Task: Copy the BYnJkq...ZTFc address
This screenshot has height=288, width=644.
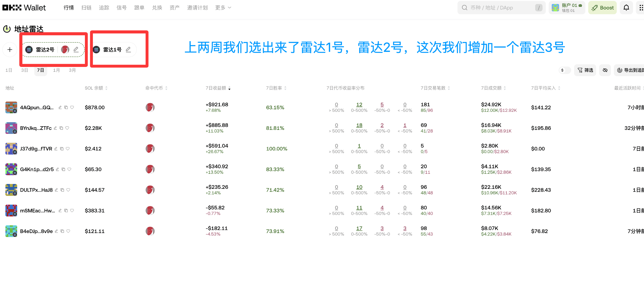Action: tap(61, 128)
